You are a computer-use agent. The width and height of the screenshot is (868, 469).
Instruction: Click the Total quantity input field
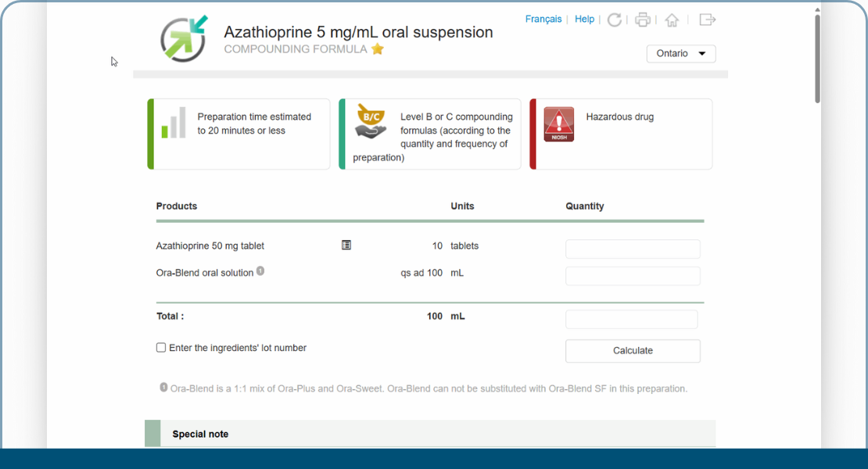point(631,319)
